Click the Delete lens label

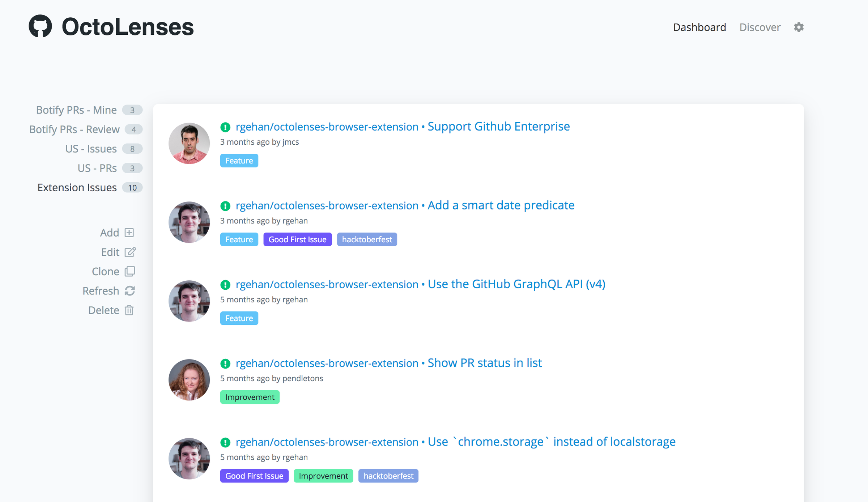coord(103,310)
